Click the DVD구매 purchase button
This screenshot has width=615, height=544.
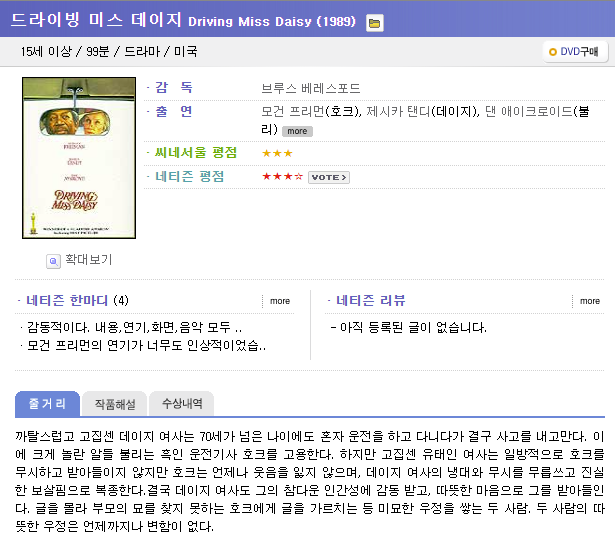(x=574, y=52)
